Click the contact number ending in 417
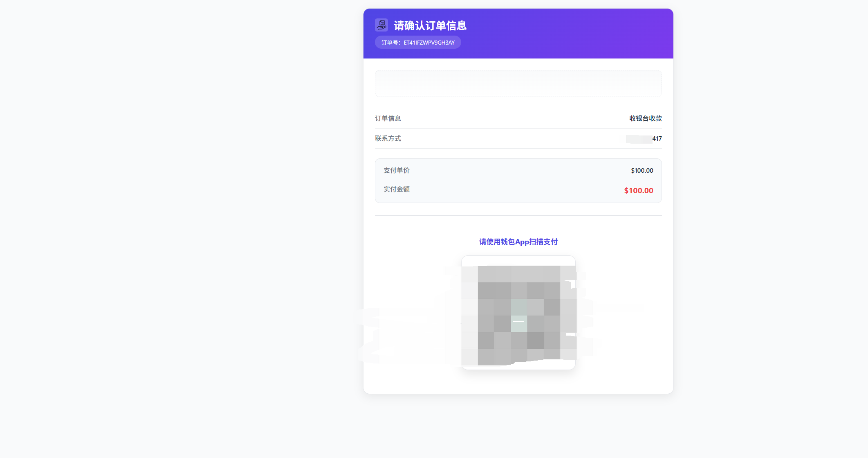The image size is (868, 458). [x=657, y=139]
